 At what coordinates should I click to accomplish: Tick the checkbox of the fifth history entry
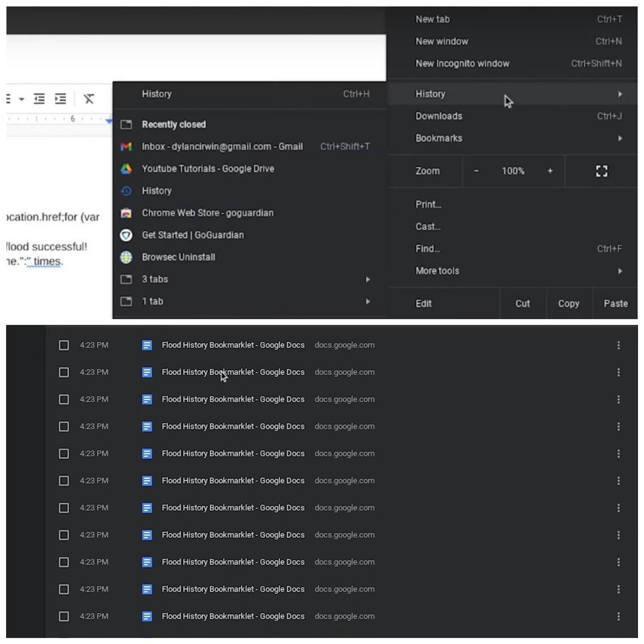64,454
